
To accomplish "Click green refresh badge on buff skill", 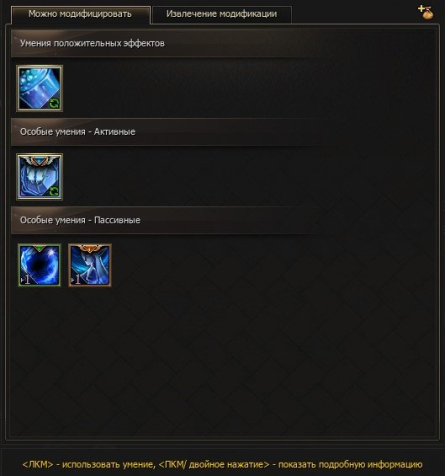I will tap(54, 103).
